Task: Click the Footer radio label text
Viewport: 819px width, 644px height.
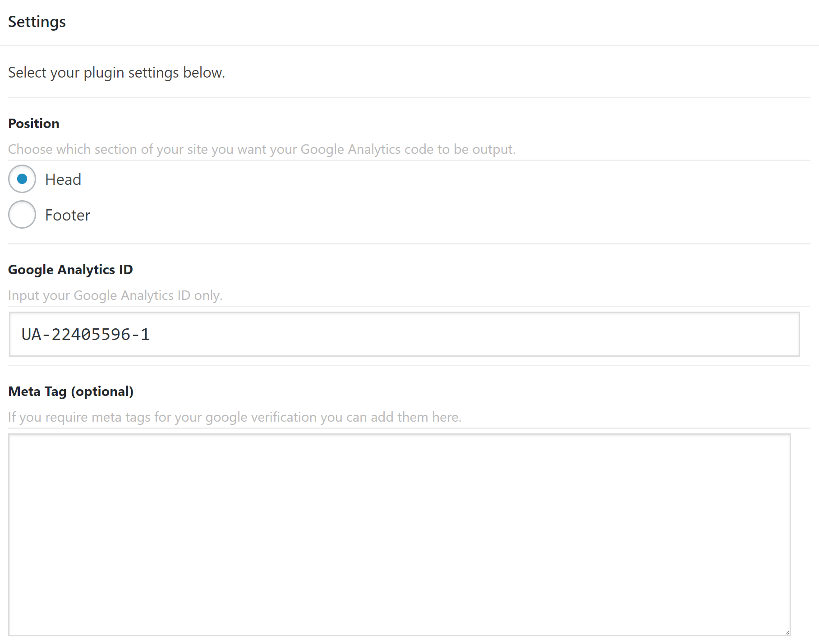Action: [x=67, y=215]
